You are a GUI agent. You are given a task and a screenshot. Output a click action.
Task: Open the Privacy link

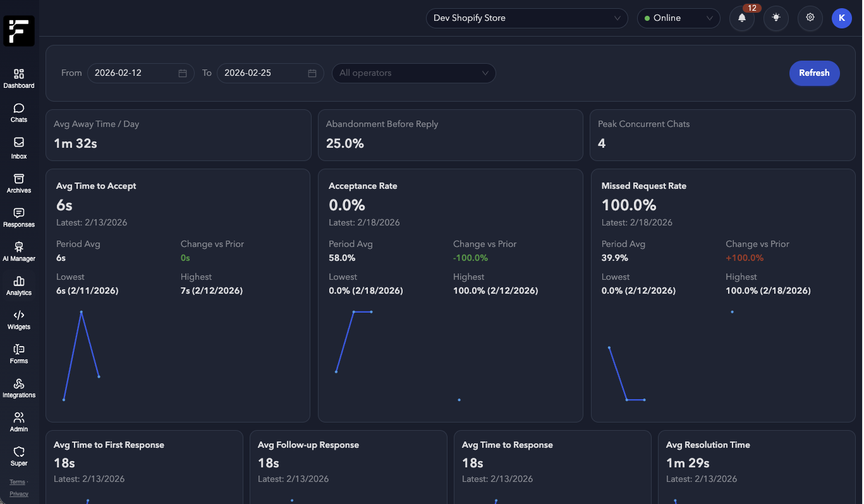(17, 493)
